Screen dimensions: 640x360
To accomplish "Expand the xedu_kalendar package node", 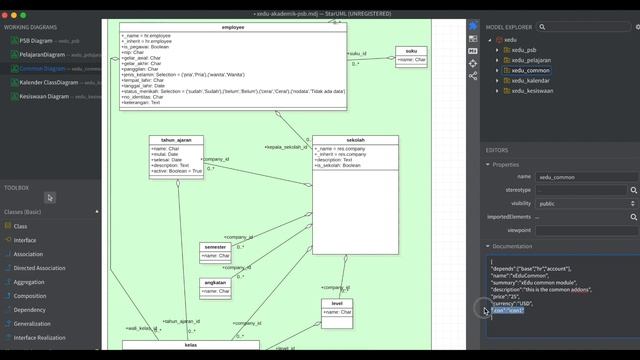I will click(x=497, y=80).
